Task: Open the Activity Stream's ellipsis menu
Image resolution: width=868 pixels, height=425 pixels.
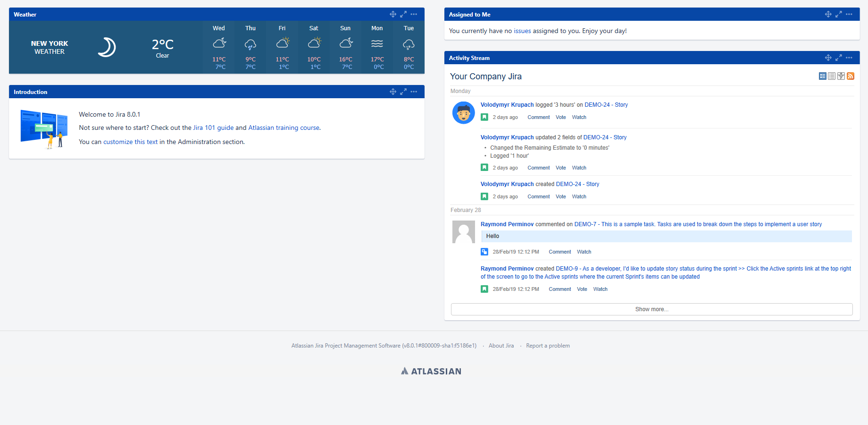Action: tap(849, 58)
